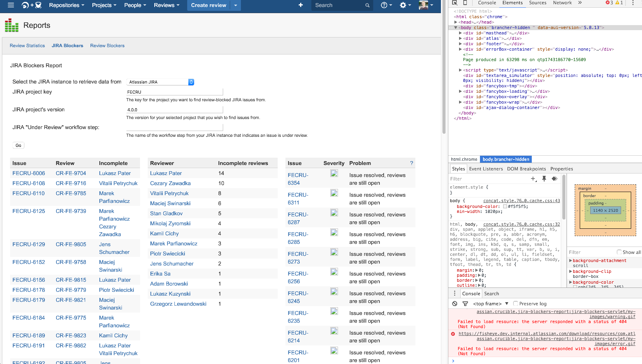
Task: Switch to the Sources tab in DevTools
Action: coord(538,3)
